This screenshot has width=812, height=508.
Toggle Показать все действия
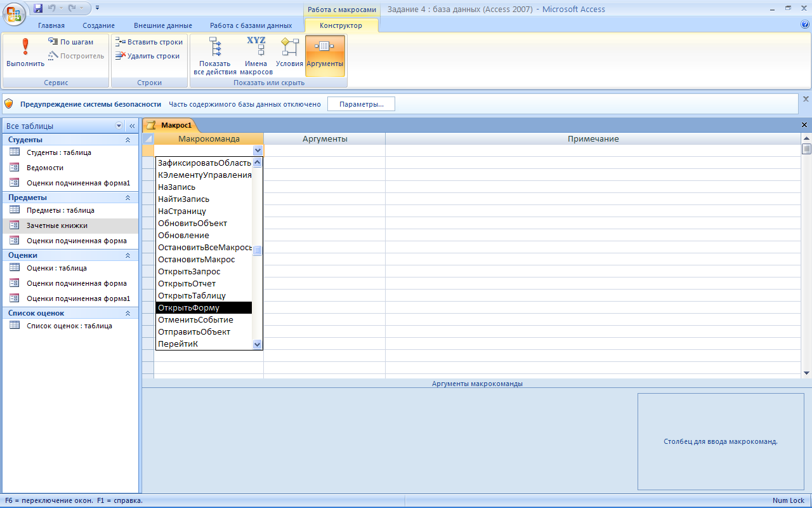point(215,56)
